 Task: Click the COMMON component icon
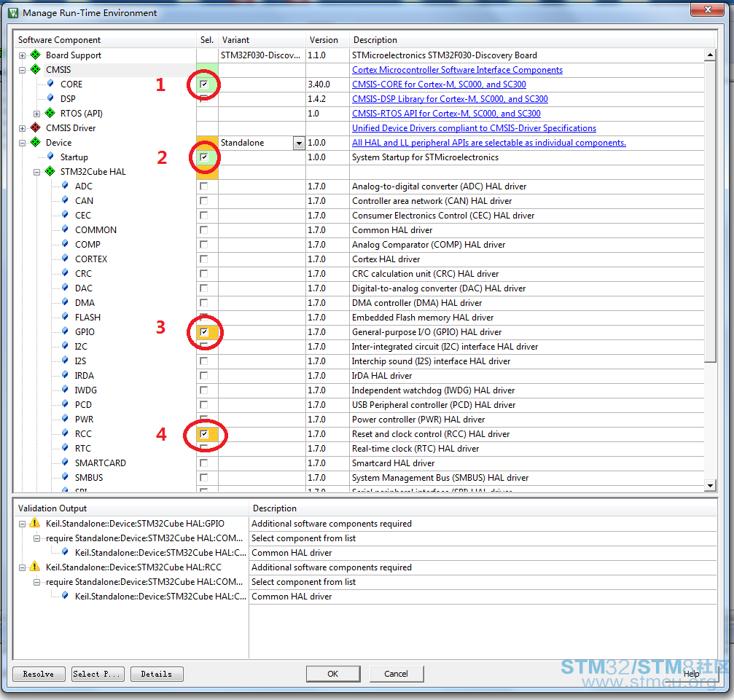pyautogui.click(x=65, y=229)
